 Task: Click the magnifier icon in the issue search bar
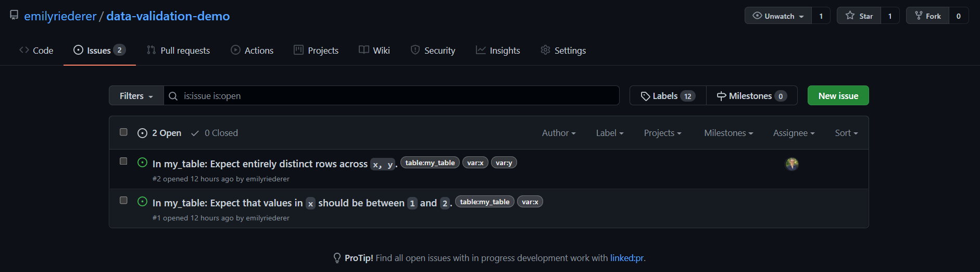click(x=173, y=96)
